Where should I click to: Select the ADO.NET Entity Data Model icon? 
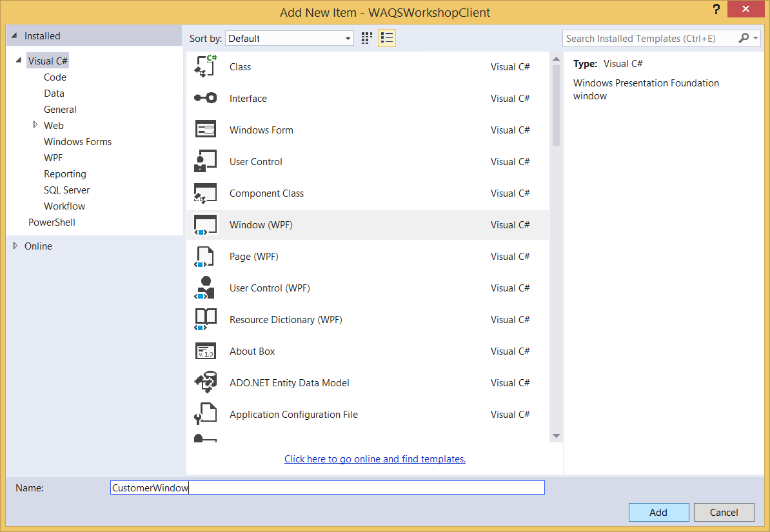[205, 382]
